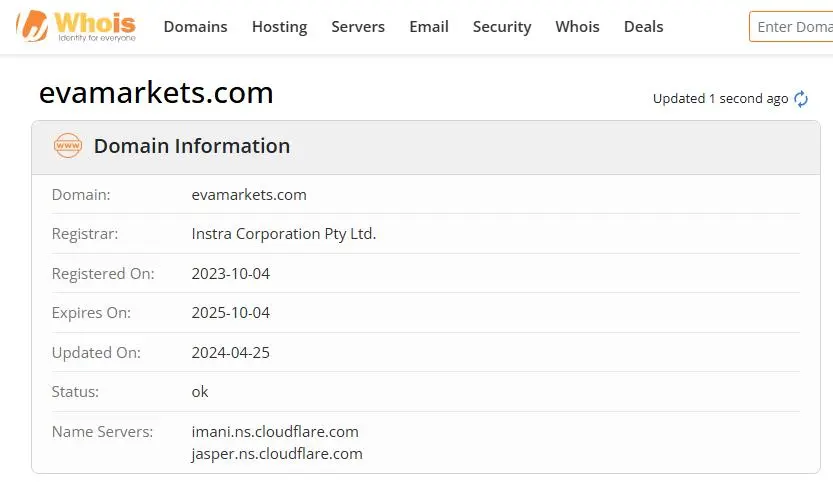Click the Domain Information panel header
Image resolution: width=833 pixels, height=482 pixels.
[x=426, y=147]
